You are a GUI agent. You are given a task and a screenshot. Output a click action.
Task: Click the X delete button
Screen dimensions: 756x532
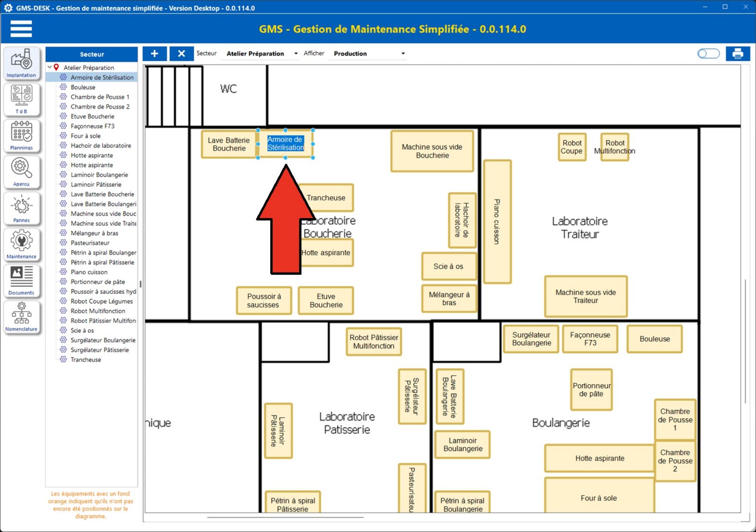[181, 54]
